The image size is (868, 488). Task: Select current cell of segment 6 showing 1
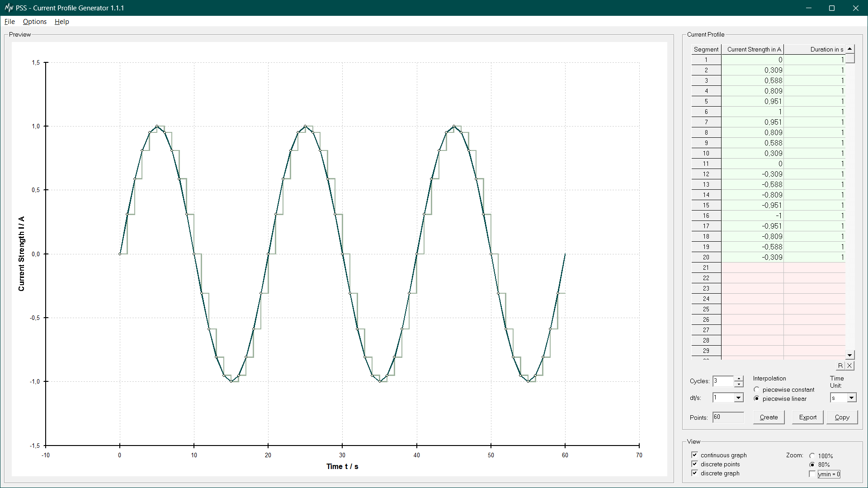(x=752, y=112)
